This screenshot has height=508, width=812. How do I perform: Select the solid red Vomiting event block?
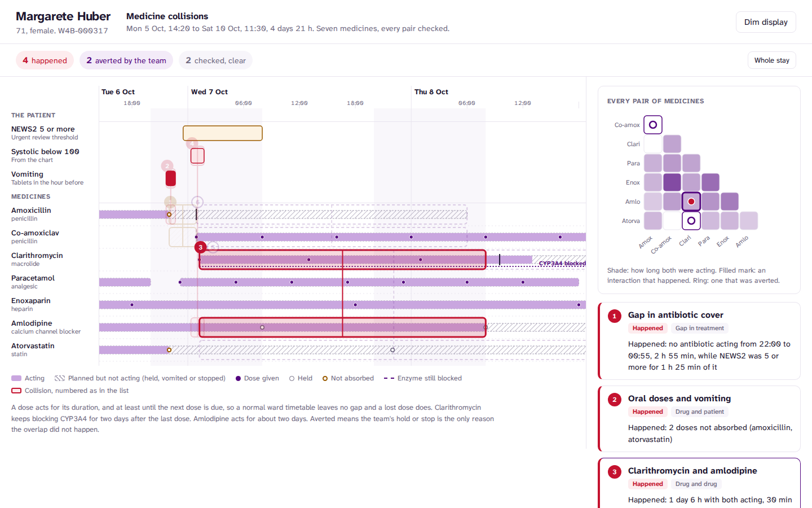[x=171, y=178]
